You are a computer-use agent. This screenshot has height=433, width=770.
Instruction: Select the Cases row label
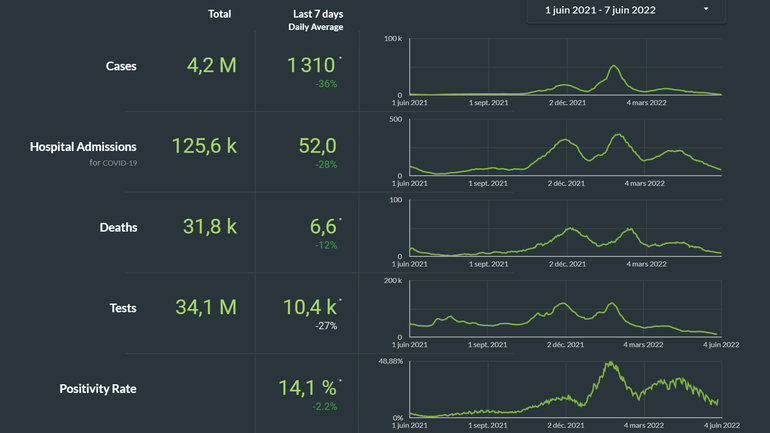pos(121,67)
